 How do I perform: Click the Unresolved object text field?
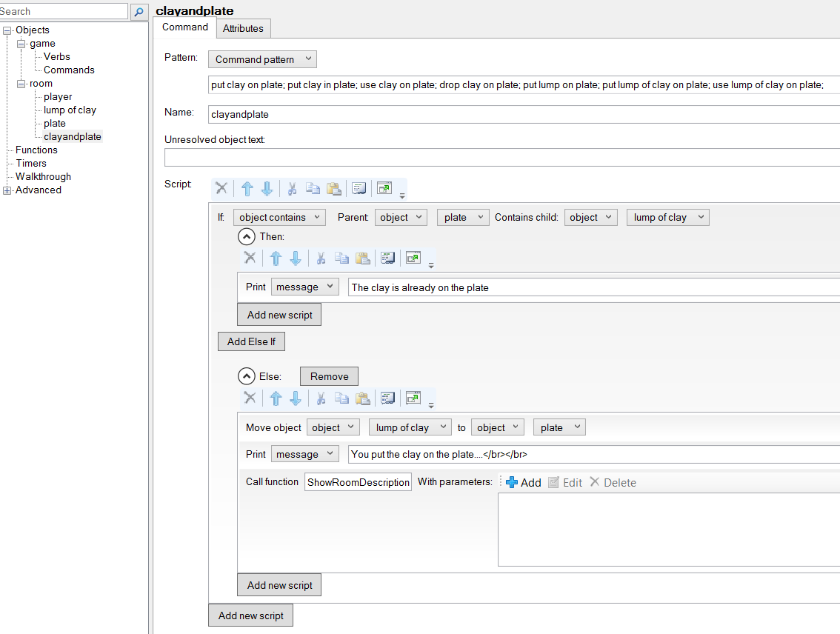pos(502,158)
